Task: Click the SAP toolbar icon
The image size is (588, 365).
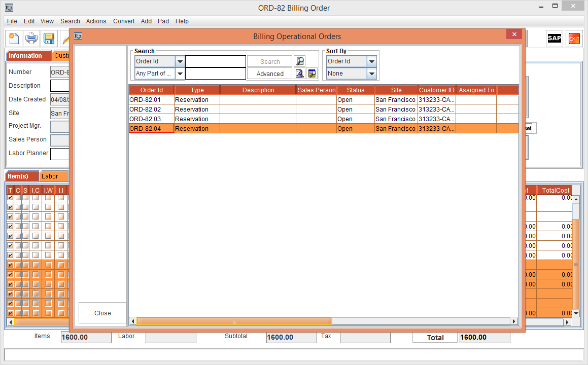Action: [x=554, y=39]
